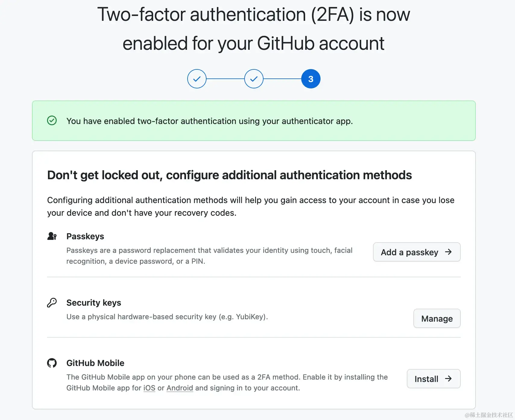Click the Security keys key icon
515x420 pixels.
point(52,302)
